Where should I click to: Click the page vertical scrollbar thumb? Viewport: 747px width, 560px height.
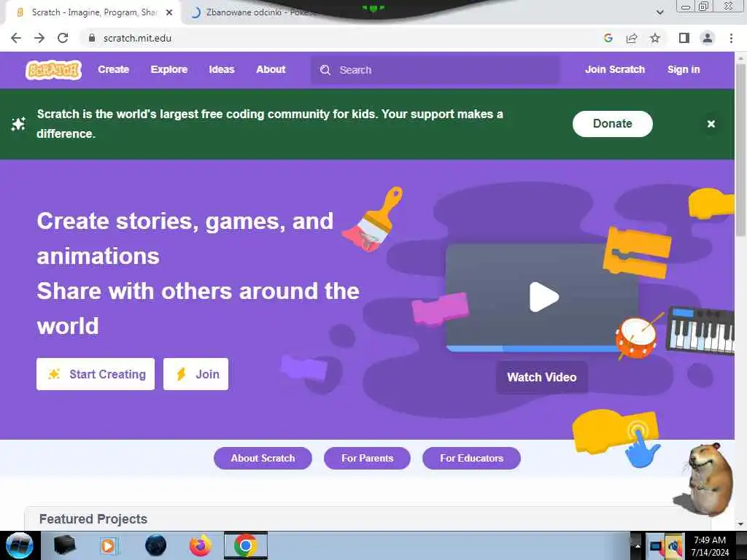point(740,149)
